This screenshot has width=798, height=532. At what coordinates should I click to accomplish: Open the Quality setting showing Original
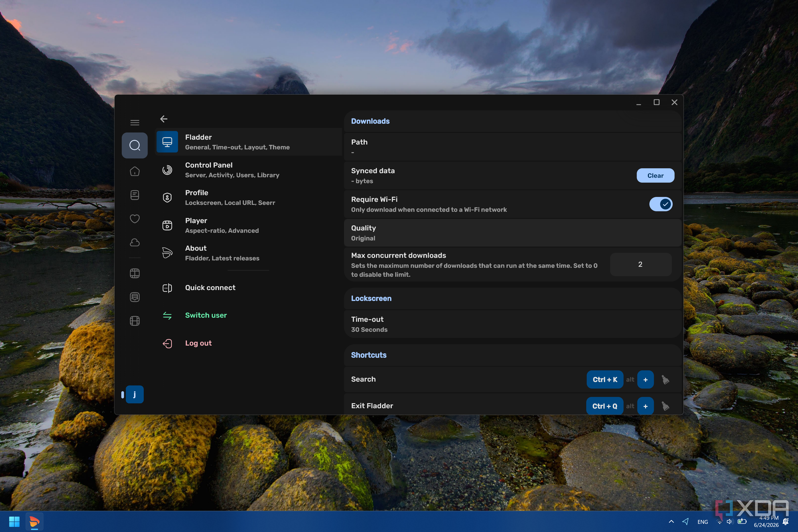tap(513, 233)
